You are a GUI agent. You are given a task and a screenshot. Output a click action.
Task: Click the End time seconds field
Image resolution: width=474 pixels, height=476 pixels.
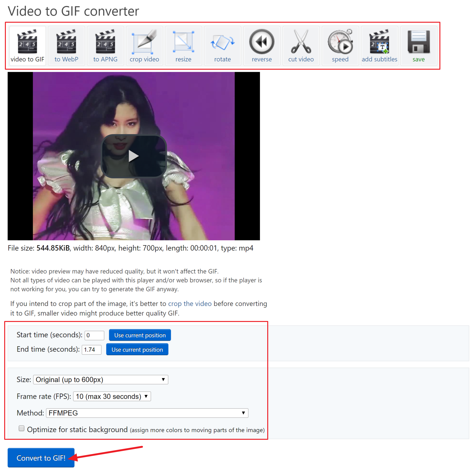click(x=92, y=350)
